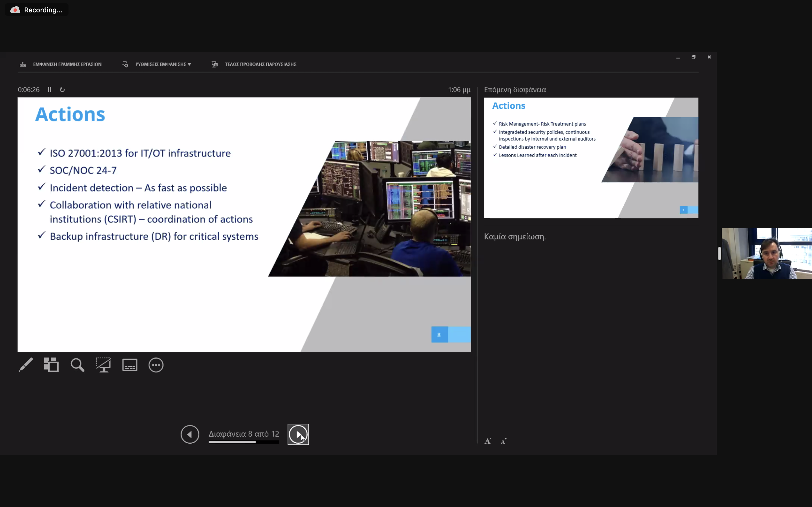Restart the presentation timer
The image size is (812, 507).
pos(62,90)
